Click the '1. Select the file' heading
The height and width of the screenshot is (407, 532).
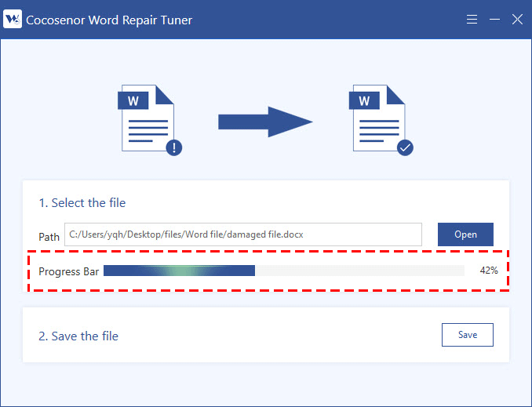pos(82,203)
